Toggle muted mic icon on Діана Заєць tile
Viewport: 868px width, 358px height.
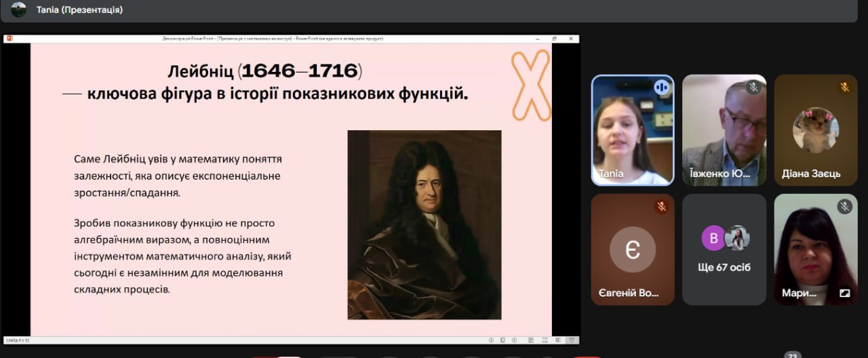pyautogui.click(x=844, y=87)
